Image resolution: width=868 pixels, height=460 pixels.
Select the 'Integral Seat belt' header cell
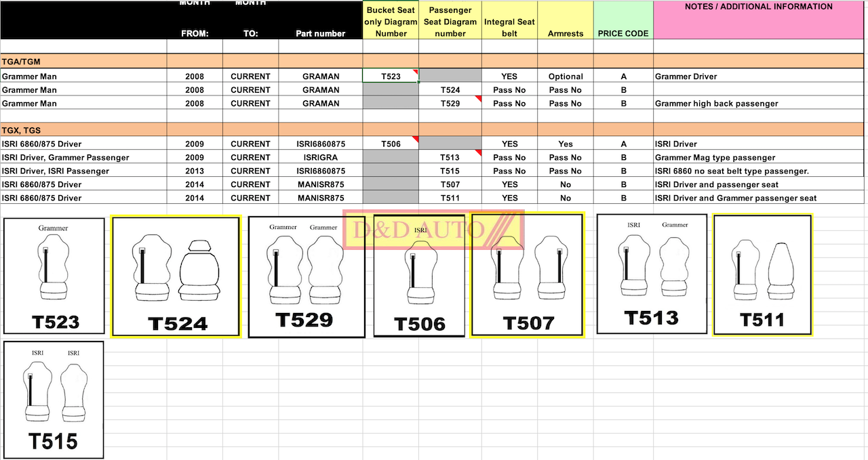click(x=510, y=20)
